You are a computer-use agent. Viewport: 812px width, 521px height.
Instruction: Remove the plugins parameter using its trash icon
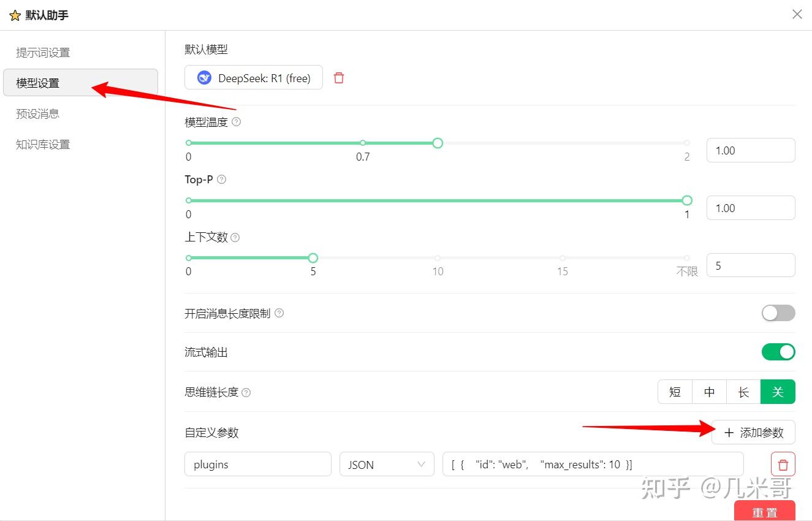[x=783, y=465]
